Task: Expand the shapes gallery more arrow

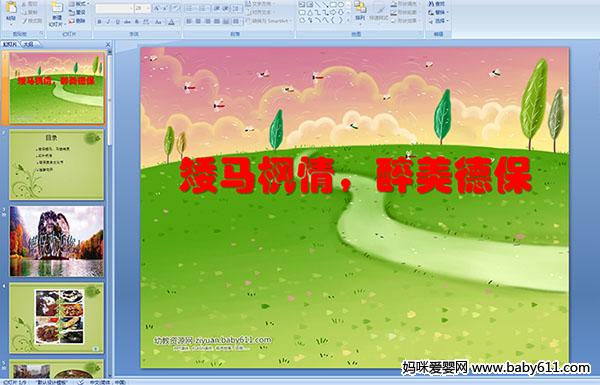Action: pyautogui.click(x=348, y=20)
